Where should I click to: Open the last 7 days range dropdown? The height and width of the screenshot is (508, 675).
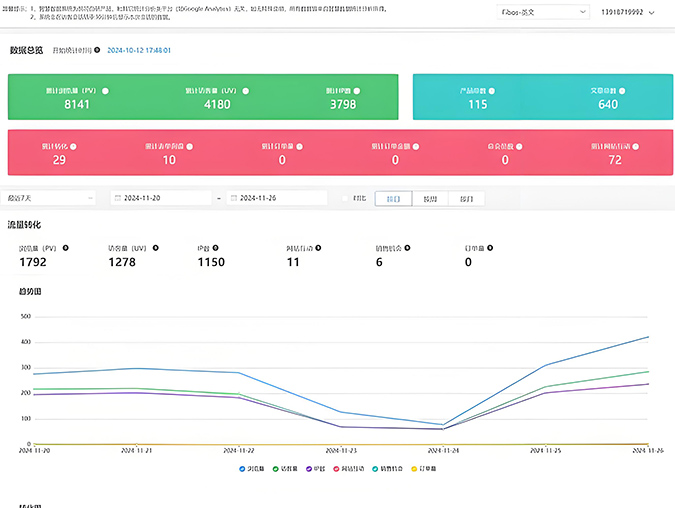tap(49, 198)
